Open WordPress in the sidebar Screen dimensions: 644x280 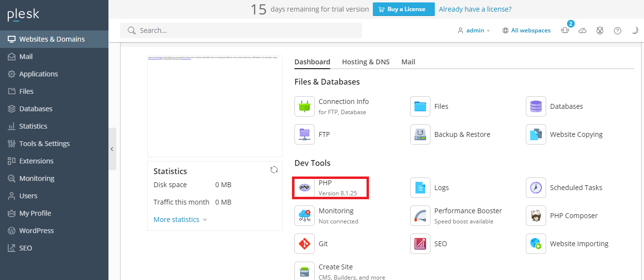54,231
